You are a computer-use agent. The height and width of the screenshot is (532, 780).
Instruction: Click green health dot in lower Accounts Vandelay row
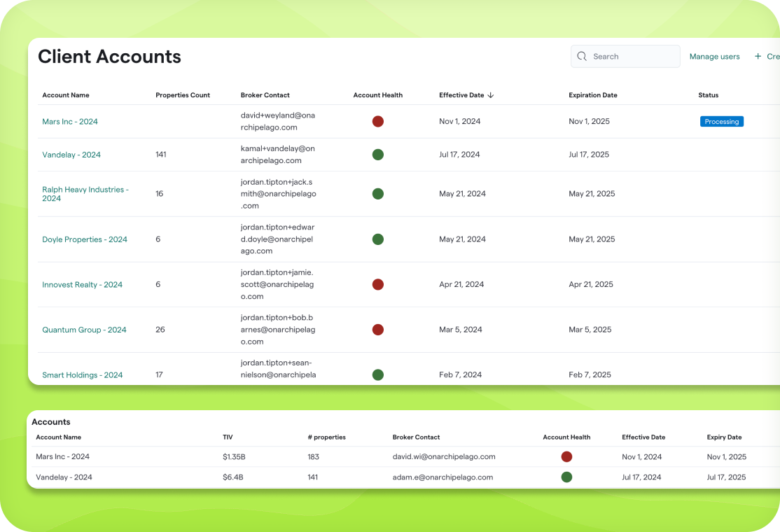tap(566, 477)
